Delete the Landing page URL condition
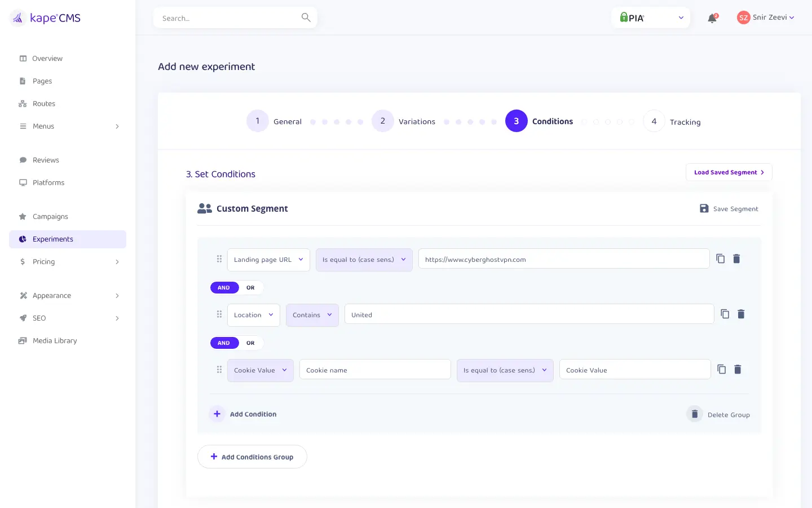The width and height of the screenshot is (812, 508). [736, 259]
